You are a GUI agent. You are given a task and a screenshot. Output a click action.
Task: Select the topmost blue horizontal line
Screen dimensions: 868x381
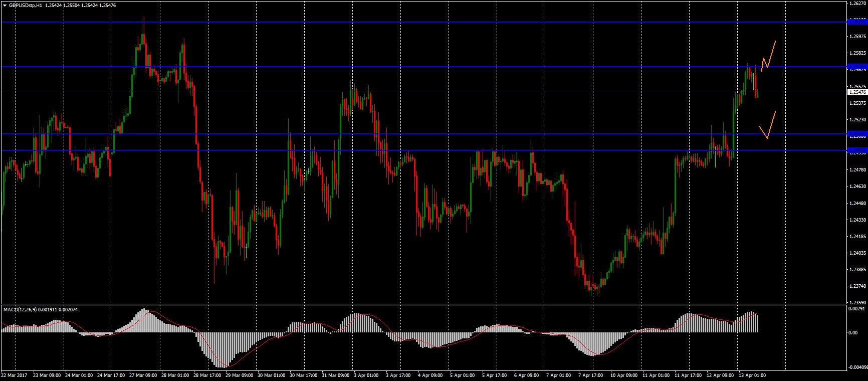tap(401, 22)
